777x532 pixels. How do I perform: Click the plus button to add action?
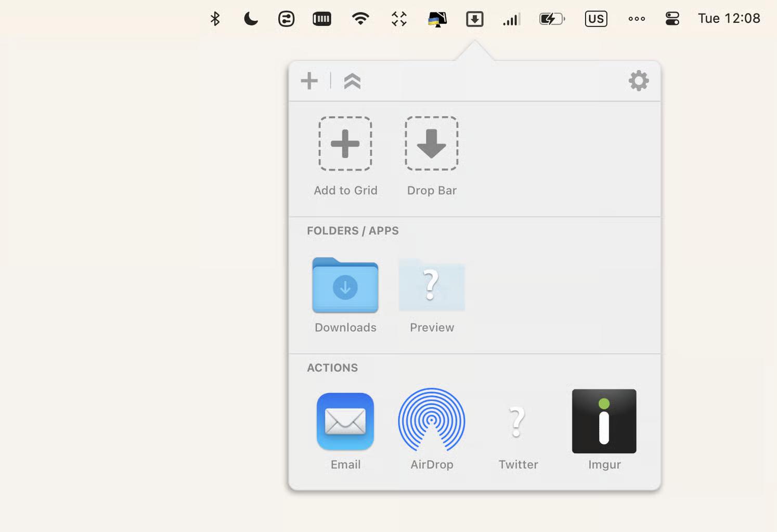309,81
